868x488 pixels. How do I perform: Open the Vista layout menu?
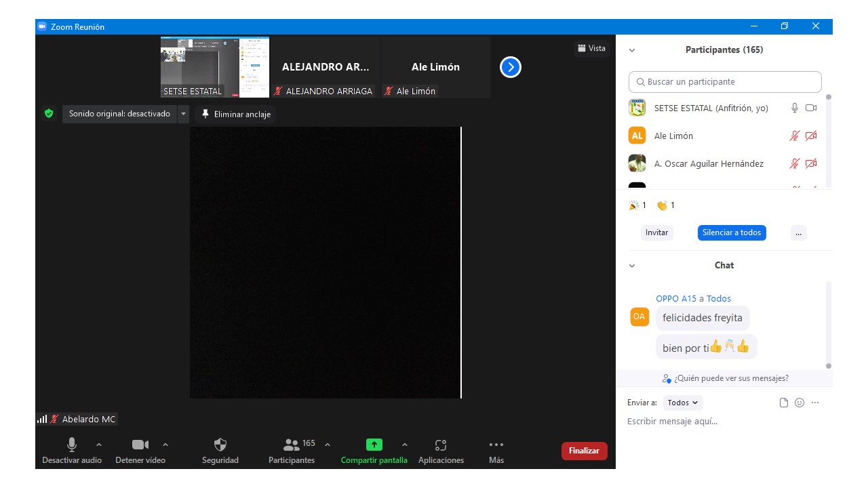pos(591,48)
